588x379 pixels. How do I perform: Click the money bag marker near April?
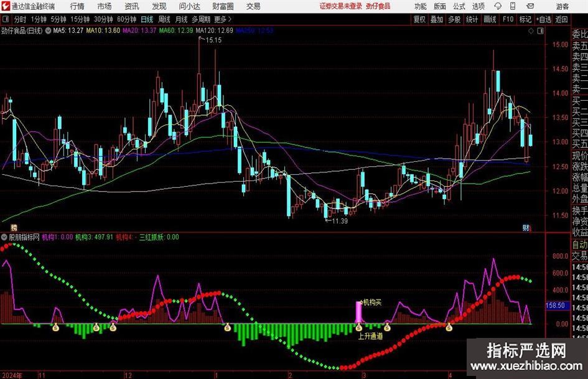(449, 327)
